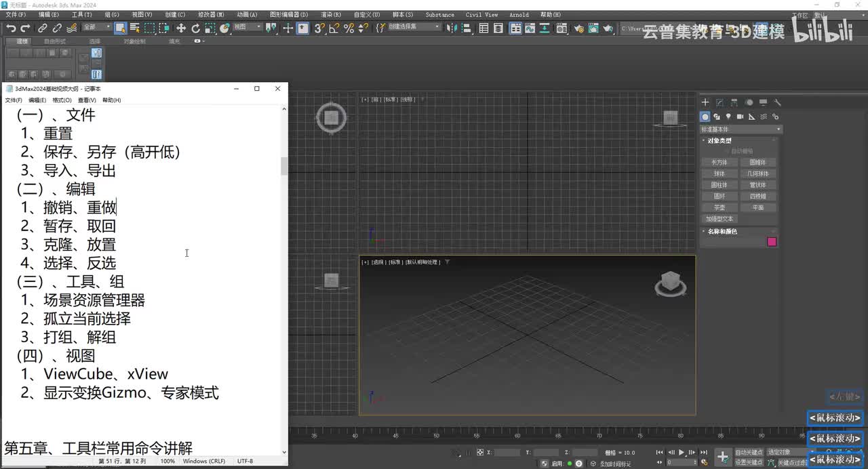Click the Notepad vertical scrollbar thumb

[284, 166]
